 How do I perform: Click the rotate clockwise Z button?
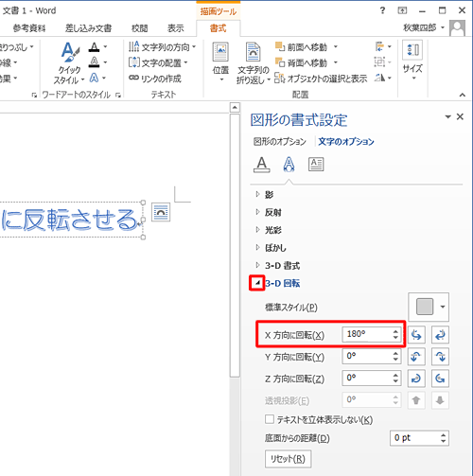point(416,379)
